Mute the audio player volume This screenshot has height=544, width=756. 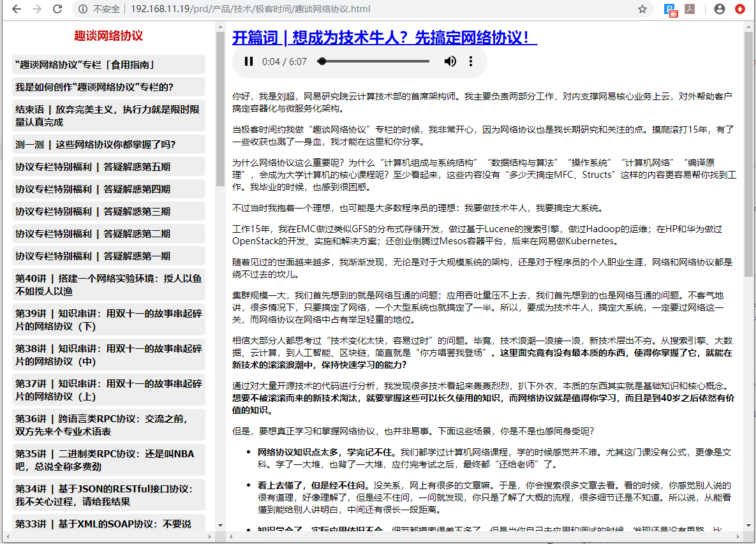[450, 62]
